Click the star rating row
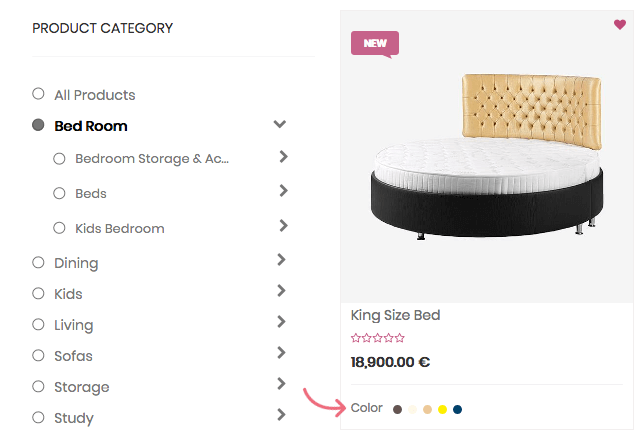Screen dimensions: 644x440 pyautogui.click(x=378, y=339)
